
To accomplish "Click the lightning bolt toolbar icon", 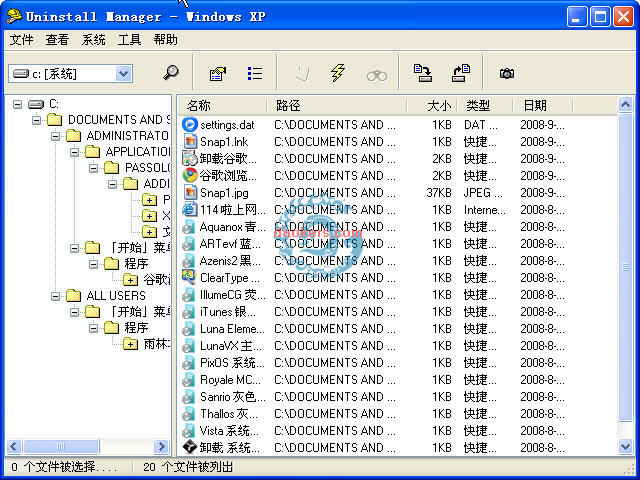I will (338, 73).
